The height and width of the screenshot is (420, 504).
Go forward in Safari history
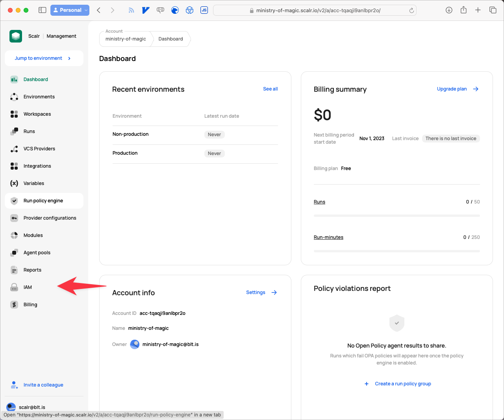[113, 10]
